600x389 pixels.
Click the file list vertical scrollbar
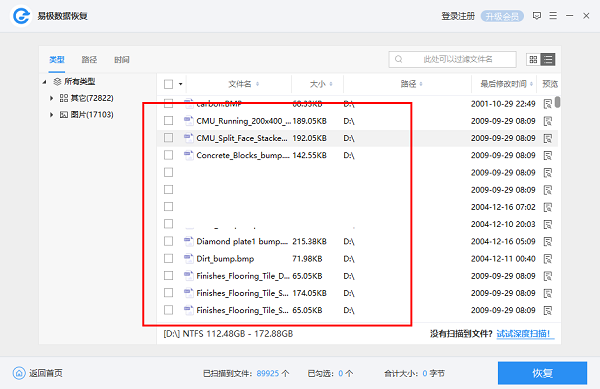coord(558,102)
